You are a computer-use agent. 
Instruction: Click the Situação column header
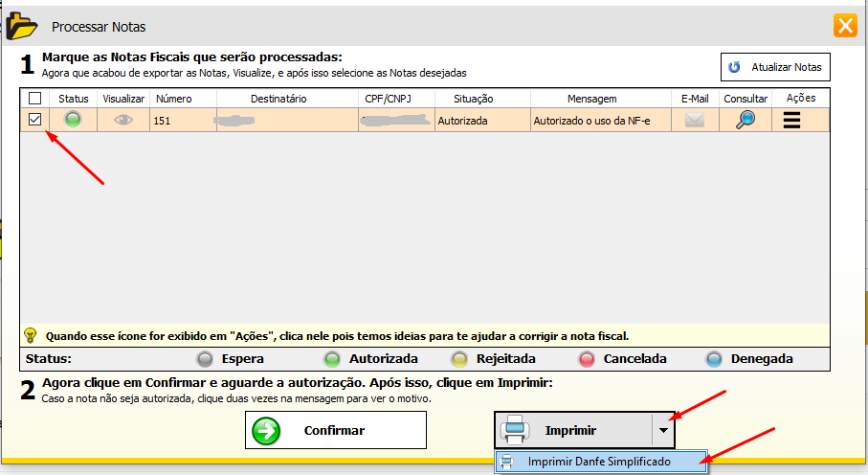click(482, 98)
